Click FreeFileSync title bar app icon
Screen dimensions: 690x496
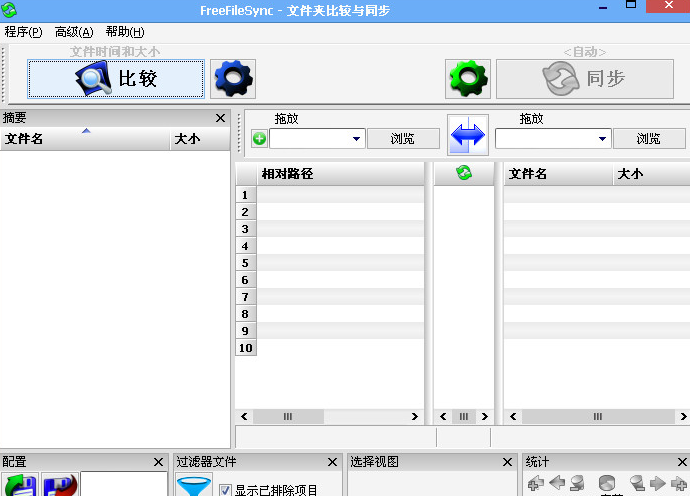(x=9, y=10)
